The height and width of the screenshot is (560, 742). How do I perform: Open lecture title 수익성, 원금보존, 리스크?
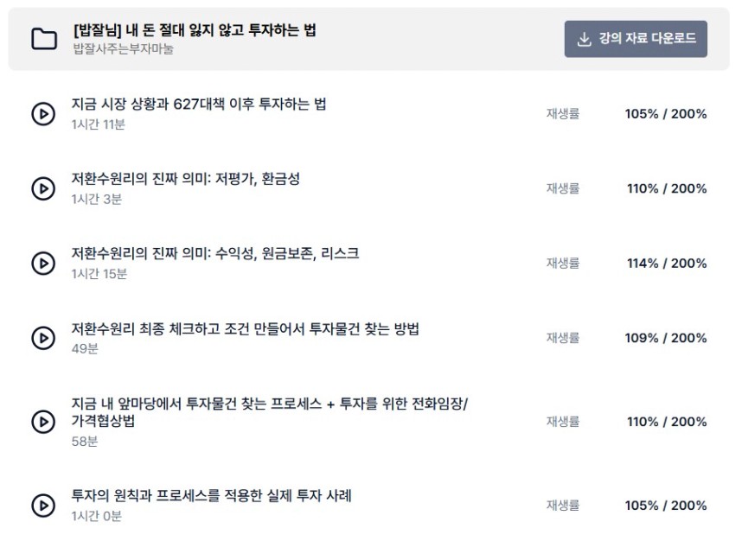(215, 253)
